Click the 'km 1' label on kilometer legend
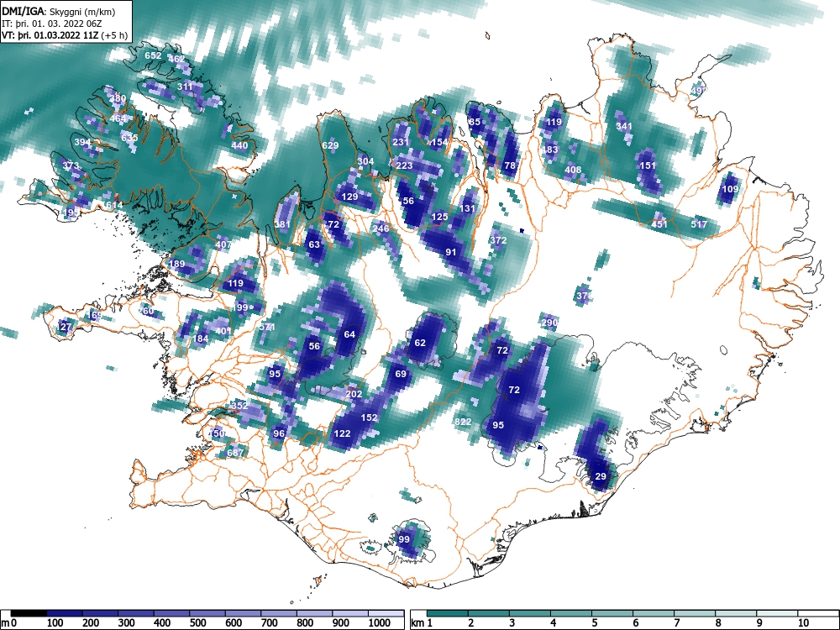 (x=422, y=622)
